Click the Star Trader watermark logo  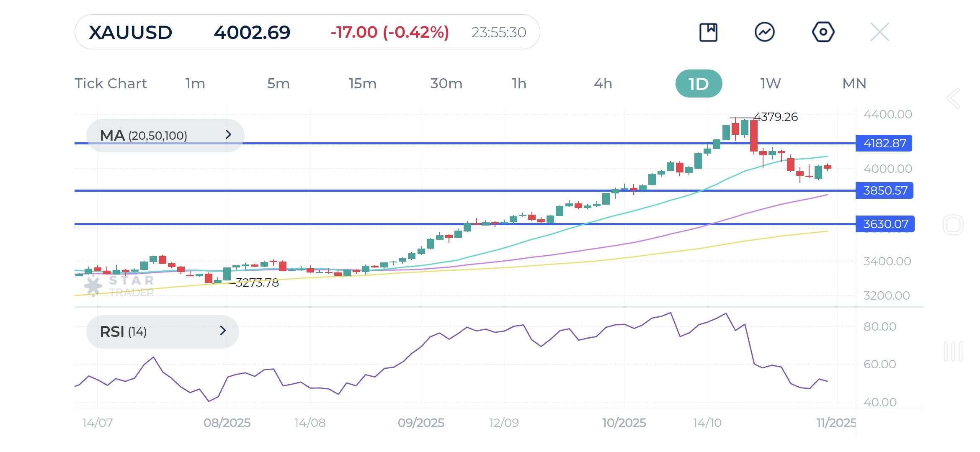tap(119, 285)
